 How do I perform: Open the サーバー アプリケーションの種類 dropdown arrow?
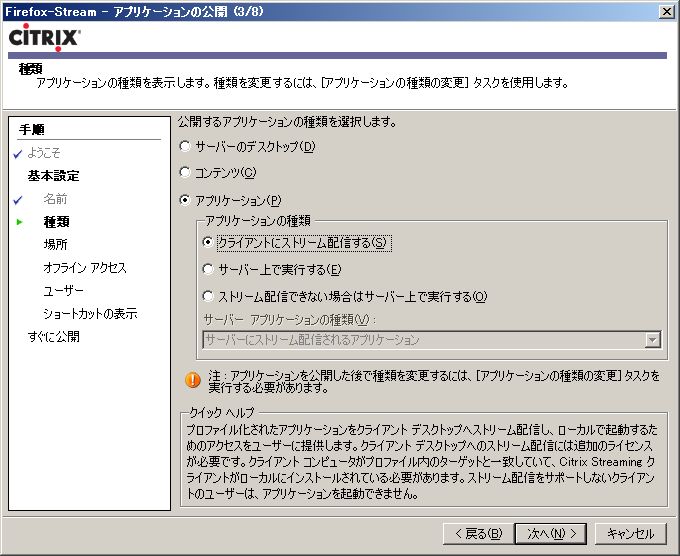pos(653,340)
